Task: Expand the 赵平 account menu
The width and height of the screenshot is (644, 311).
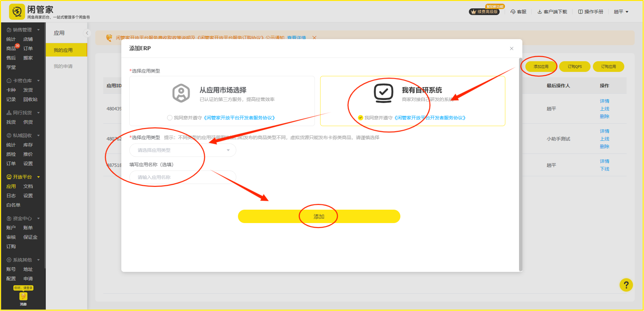Action: point(621,12)
